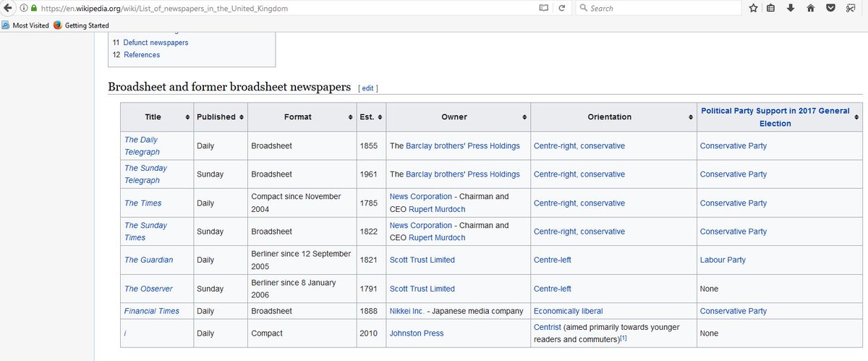Screen dimensions: 868x361
Task: Jump to References in the contents box
Action: 142,55
